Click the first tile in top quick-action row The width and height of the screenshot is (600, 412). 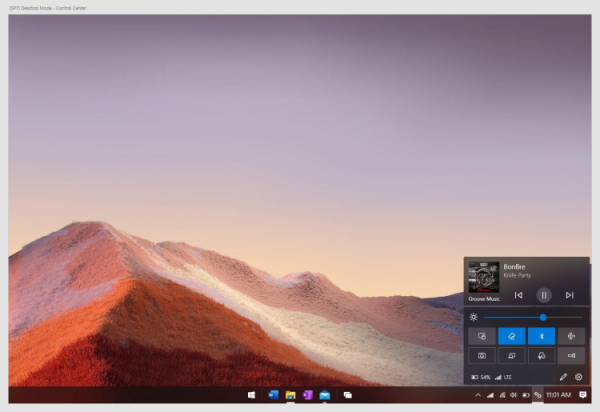tap(482, 336)
